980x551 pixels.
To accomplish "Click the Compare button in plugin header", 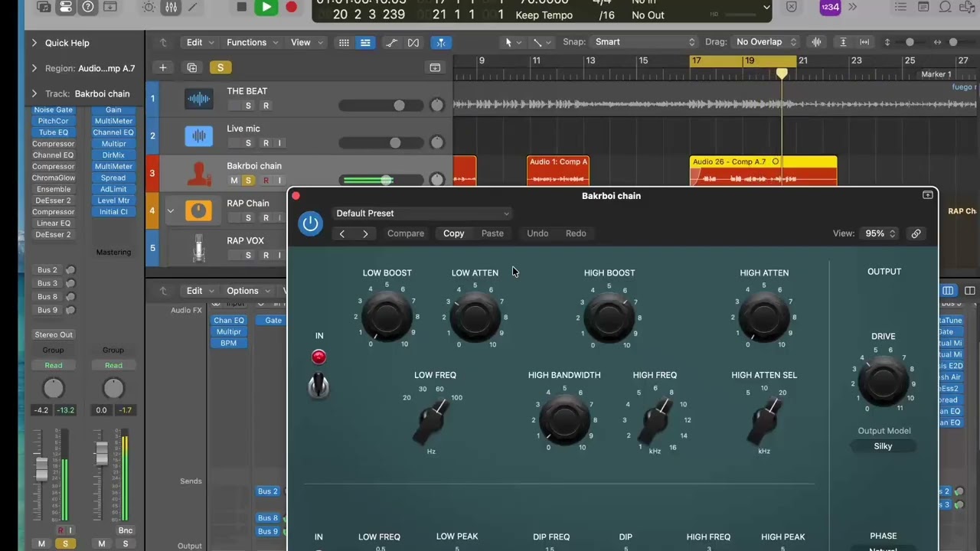I will [x=406, y=233].
